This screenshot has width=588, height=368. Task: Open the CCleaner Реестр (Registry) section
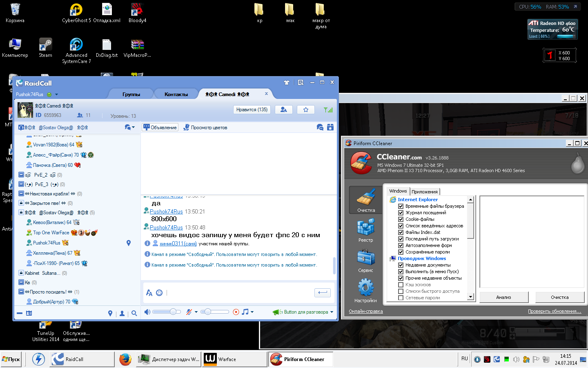(x=366, y=230)
